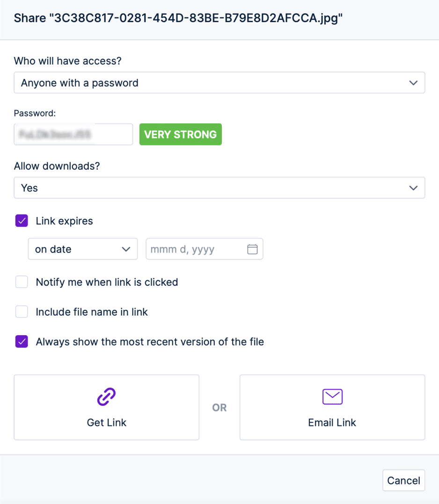Click the Get Link button
The image size is (439, 504).
click(107, 407)
